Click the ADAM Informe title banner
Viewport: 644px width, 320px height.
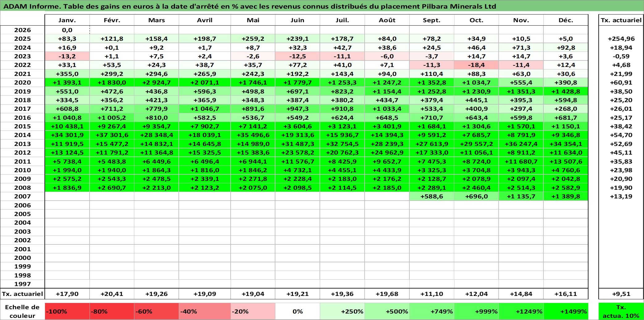(322, 6)
